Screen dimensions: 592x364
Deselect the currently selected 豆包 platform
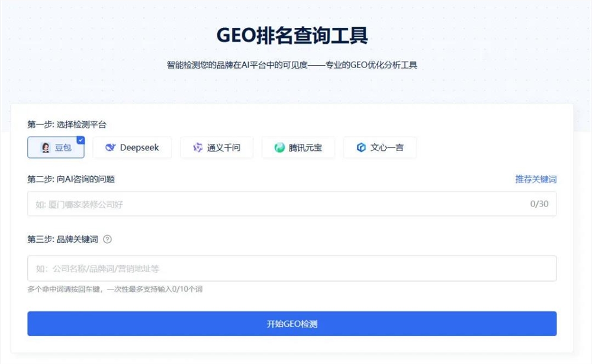coord(56,147)
